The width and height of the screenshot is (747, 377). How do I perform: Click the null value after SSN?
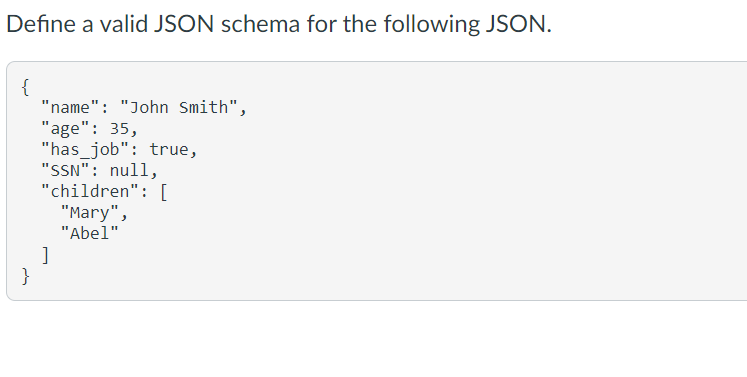click(129, 170)
